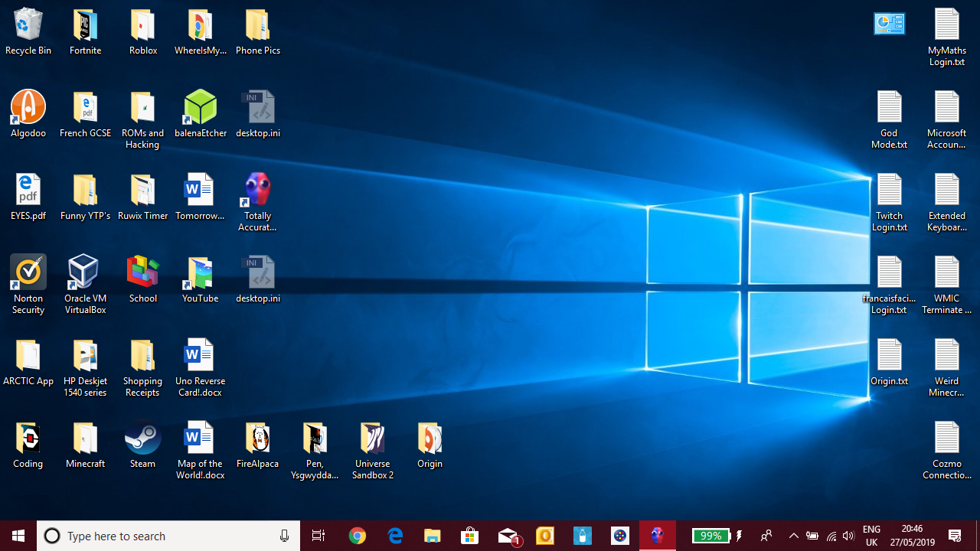Select the Tomorrow... Word document
Screen dimensions: 980x551
click(201, 197)
